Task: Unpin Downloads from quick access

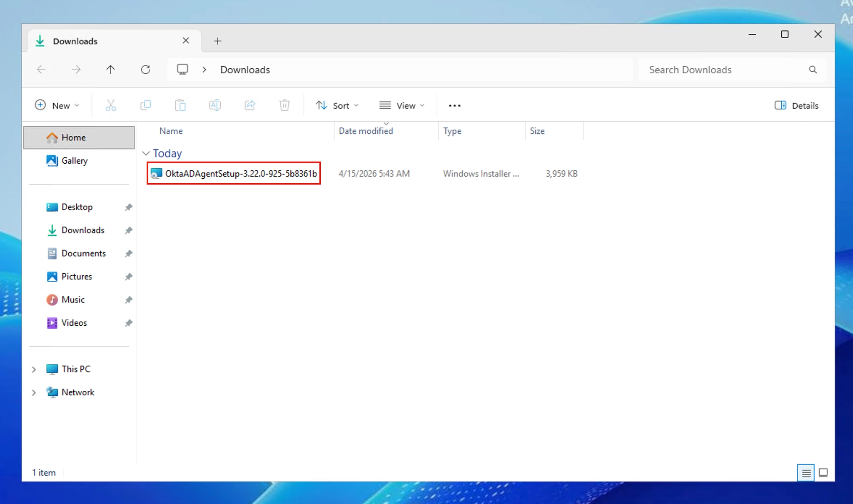Action: point(129,230)
